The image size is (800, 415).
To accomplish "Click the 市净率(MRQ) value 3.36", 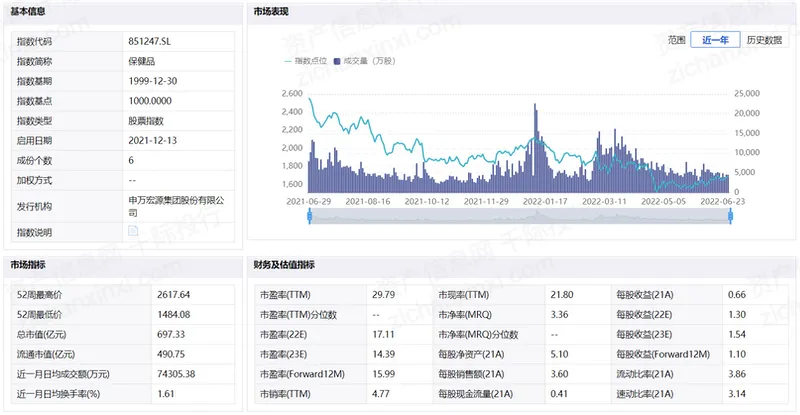I will (x=559, y=314).
